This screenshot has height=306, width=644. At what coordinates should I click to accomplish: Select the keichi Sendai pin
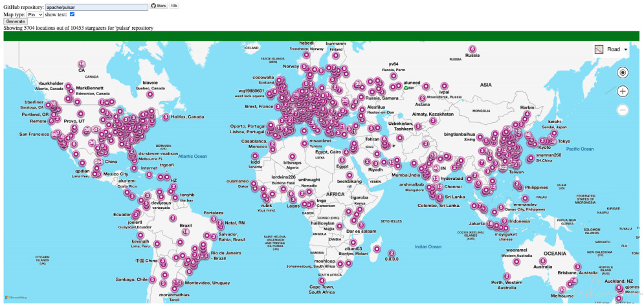(x=555, y=133)
